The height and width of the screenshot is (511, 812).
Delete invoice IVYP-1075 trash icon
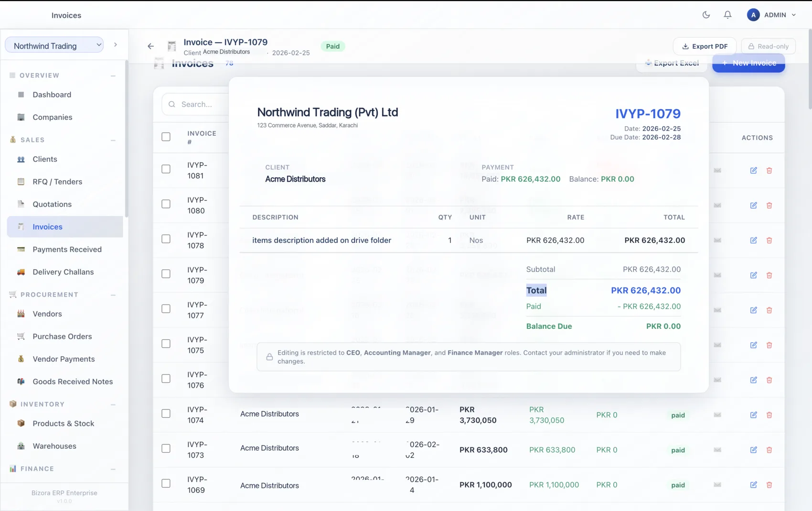769,345
